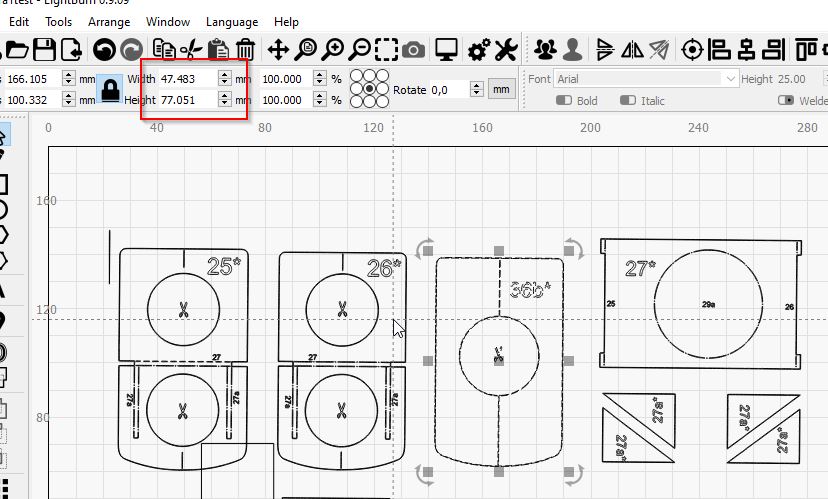Screen dimensions: 828x499
Task: Click the Cut scissors icon
Action: [x=192, y=49]
